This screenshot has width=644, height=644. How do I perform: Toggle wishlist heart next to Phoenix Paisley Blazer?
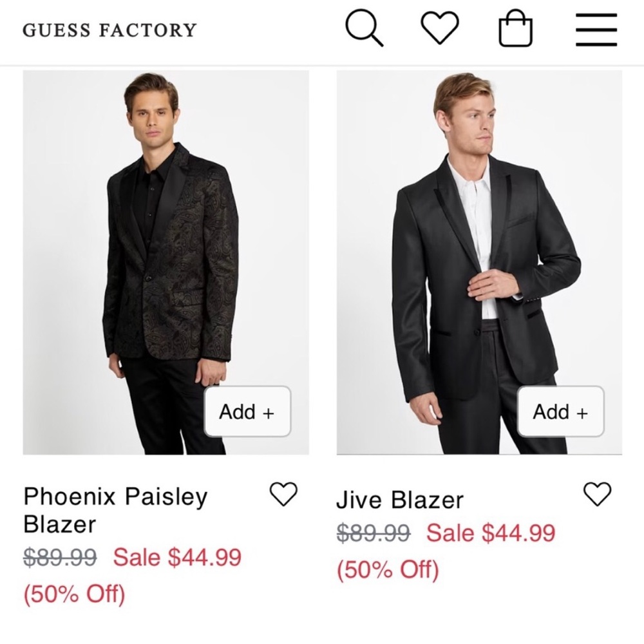click(x=282, y=493)
